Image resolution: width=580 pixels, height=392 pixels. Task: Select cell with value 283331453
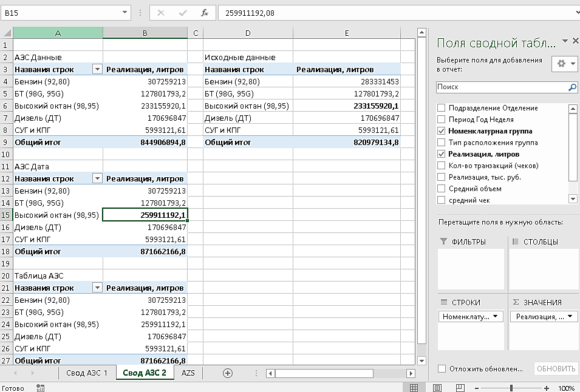347,81
